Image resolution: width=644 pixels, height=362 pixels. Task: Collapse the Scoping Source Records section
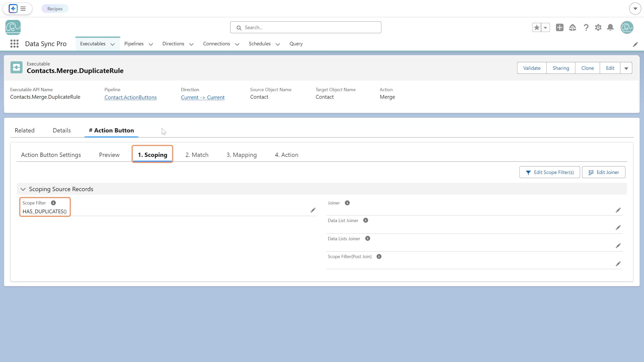pos(23,189)
